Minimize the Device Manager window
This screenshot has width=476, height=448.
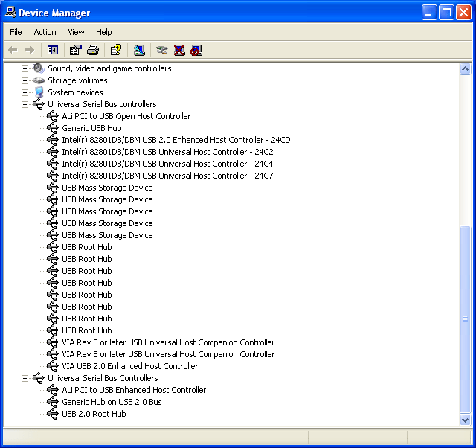pos(429,13)
